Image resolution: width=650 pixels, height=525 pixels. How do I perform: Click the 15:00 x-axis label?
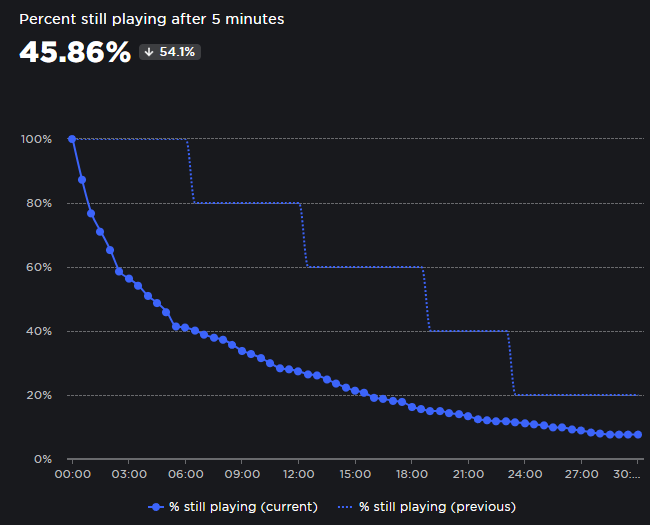coord(355,474)
